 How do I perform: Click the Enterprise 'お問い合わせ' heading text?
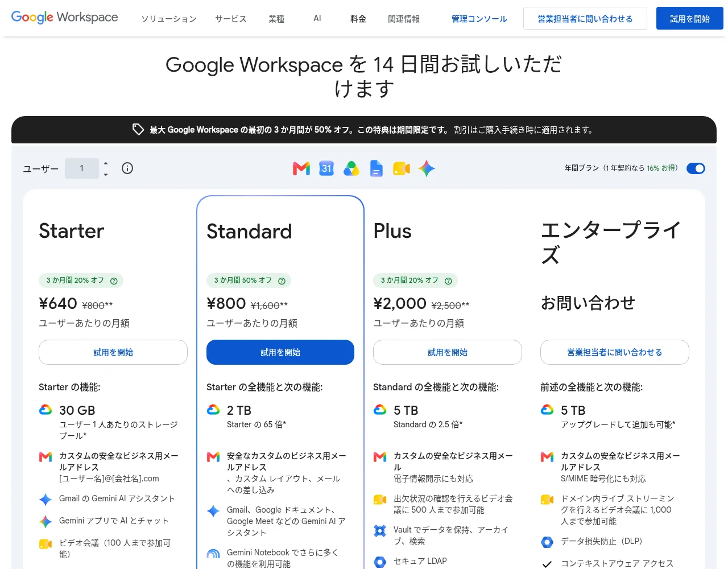tap(588, 303)
